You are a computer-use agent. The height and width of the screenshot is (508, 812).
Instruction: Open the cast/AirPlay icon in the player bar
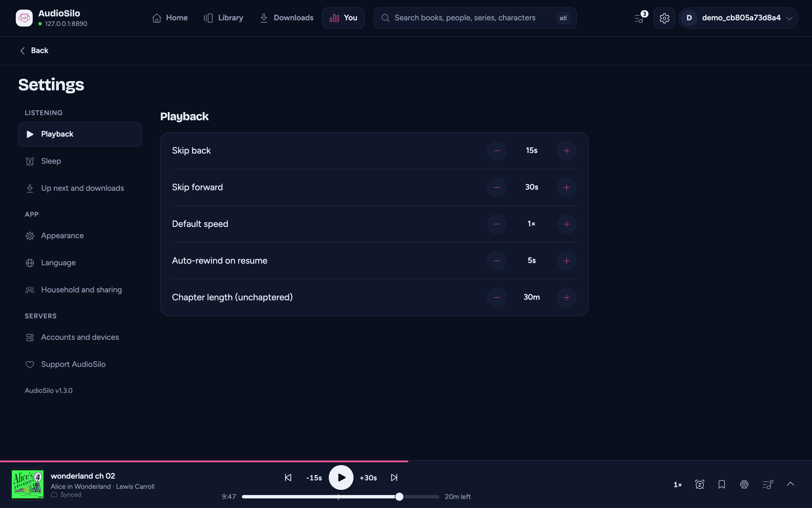click(744, 485)
